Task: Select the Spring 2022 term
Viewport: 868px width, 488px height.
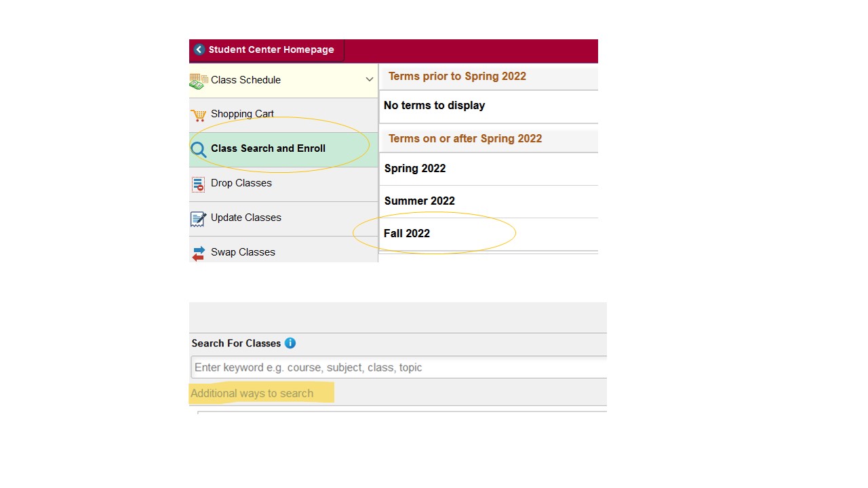Action: pos(415,169)
